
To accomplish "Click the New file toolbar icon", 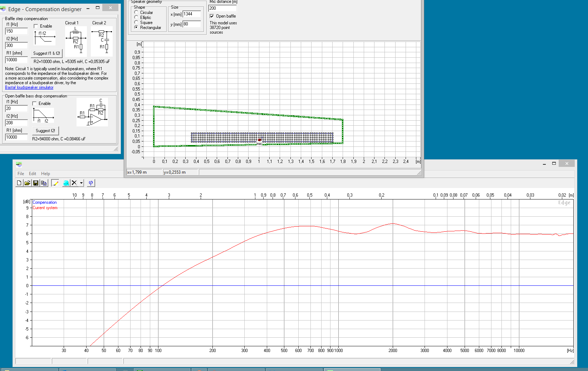I will pyautogui.click(x=19, y=183).
